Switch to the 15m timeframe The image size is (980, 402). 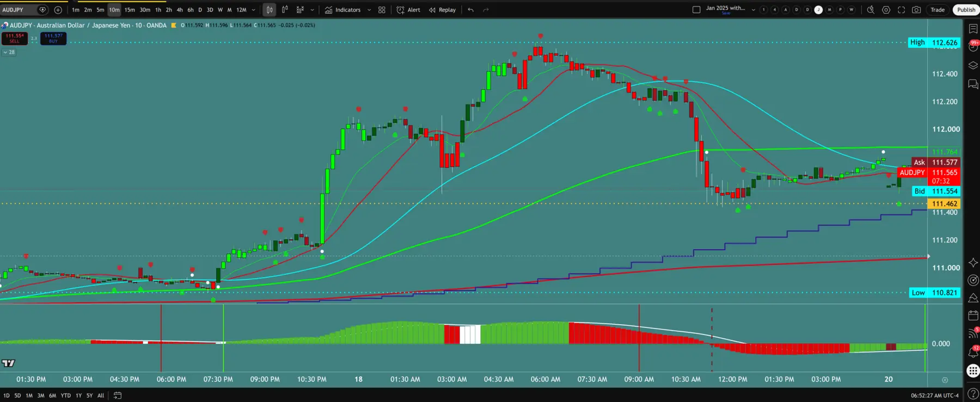130,10
